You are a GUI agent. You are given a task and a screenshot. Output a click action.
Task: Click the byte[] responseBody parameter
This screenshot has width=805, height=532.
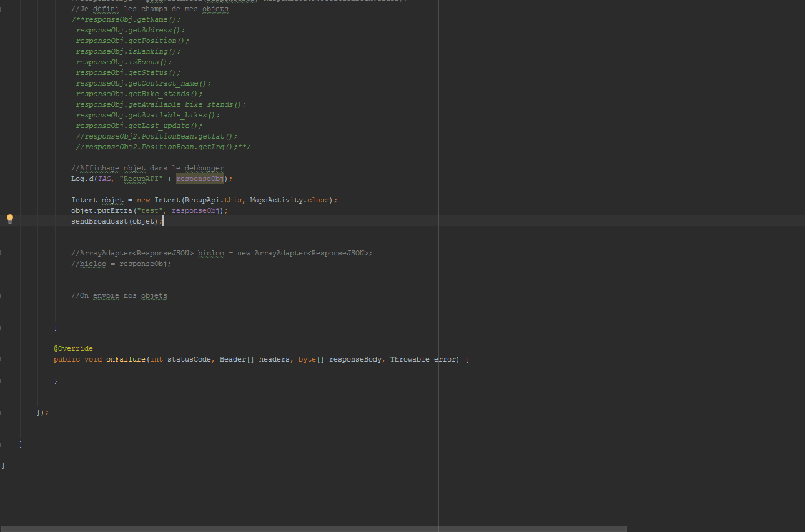340,360
